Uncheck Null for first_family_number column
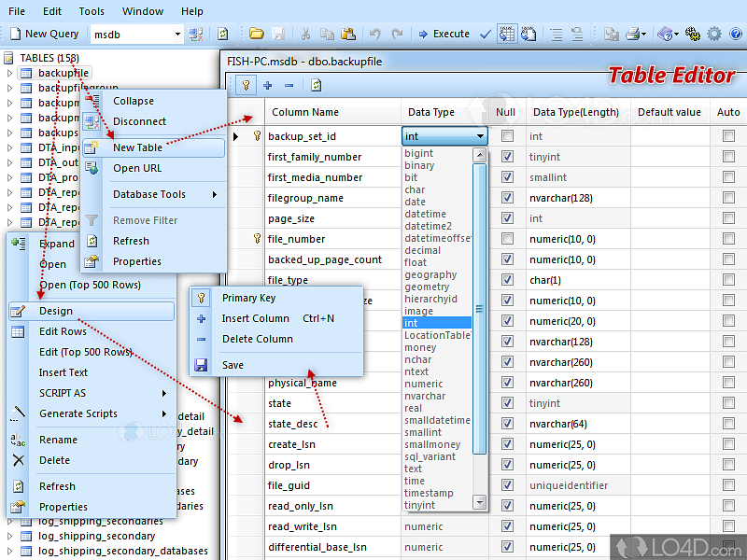 point(507,157)
